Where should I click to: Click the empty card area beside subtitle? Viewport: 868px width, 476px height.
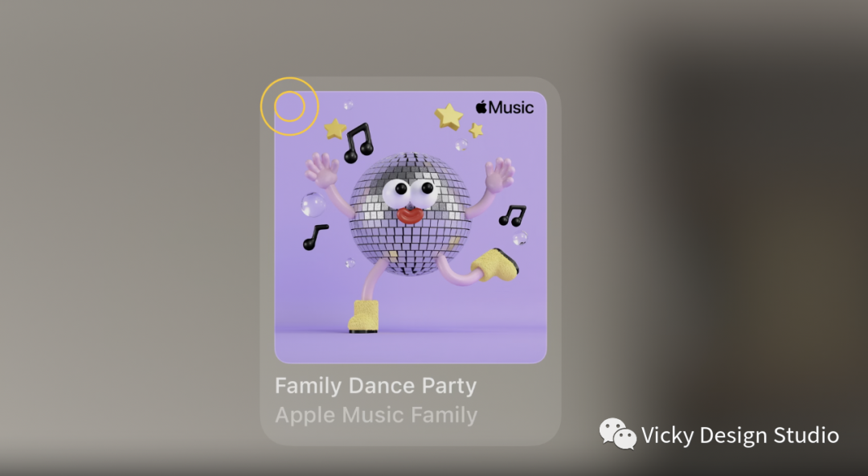coord(518,415)
